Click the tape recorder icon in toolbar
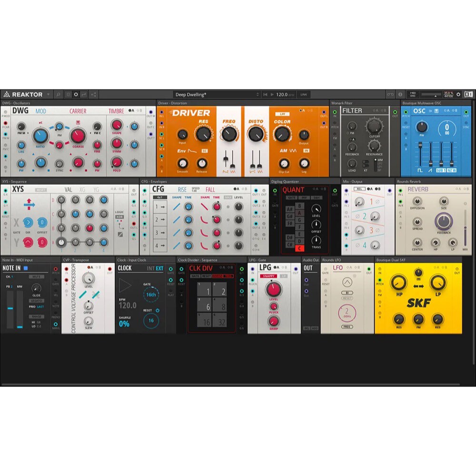Image resolution: width=476 pixels, height=476 pixels. pyautogui.click(x=390, y=94)
